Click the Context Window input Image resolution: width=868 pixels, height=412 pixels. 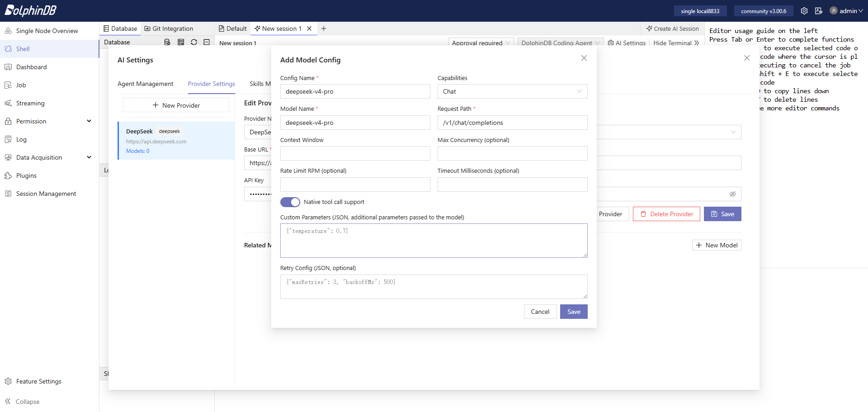pyautogui.click(x=355, y=153)
